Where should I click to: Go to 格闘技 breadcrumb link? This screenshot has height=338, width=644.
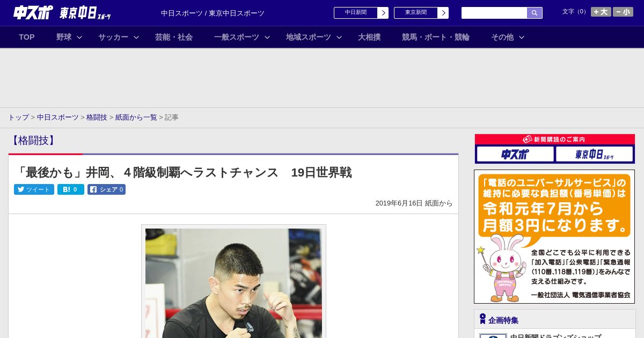[x=97, y=117]
